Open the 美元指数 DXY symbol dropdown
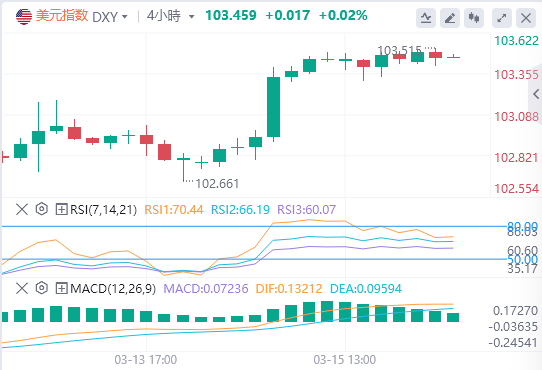Viewport: 542px width, 370px height. pyautogui.click(x=82, y=16)
